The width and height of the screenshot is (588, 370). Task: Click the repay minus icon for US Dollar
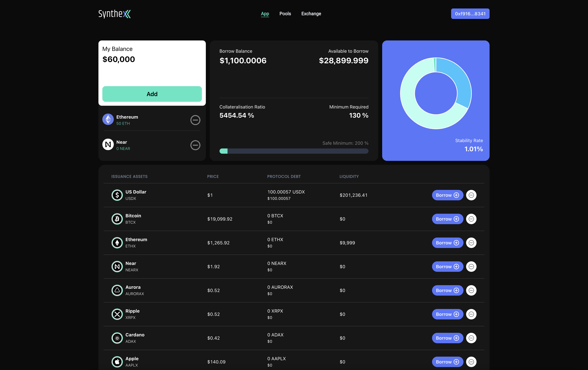tap(471, 195)
